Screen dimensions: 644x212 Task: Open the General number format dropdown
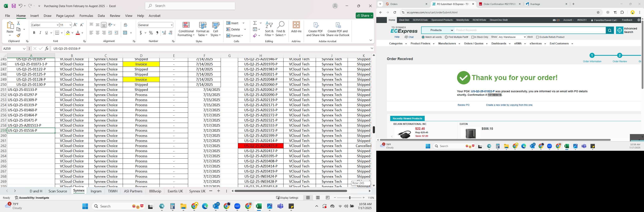click(171, 25)
